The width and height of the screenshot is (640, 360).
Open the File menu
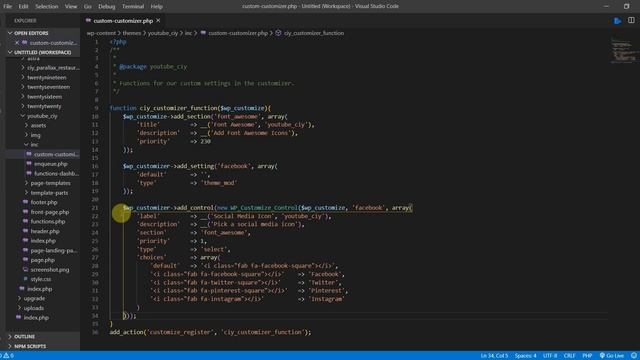pos(7,7)
